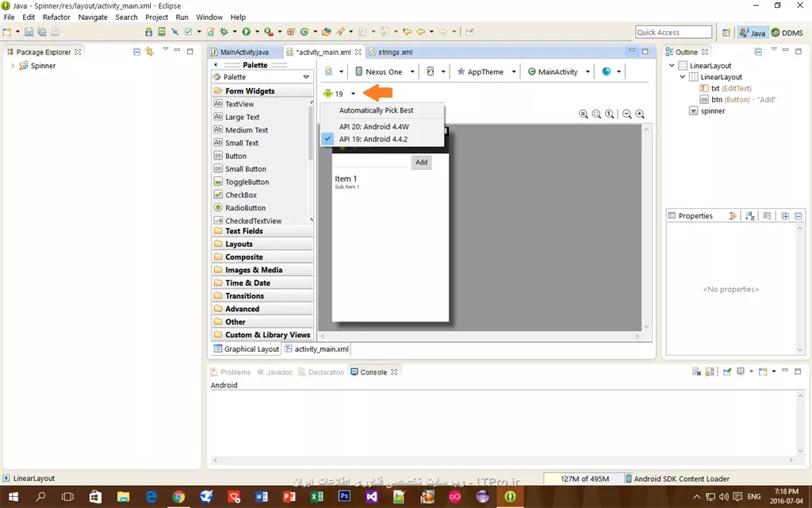Open Visual Studio from the taskbar
The width and height of the screenshot is (812, 508).
click(x=372, y=497)
